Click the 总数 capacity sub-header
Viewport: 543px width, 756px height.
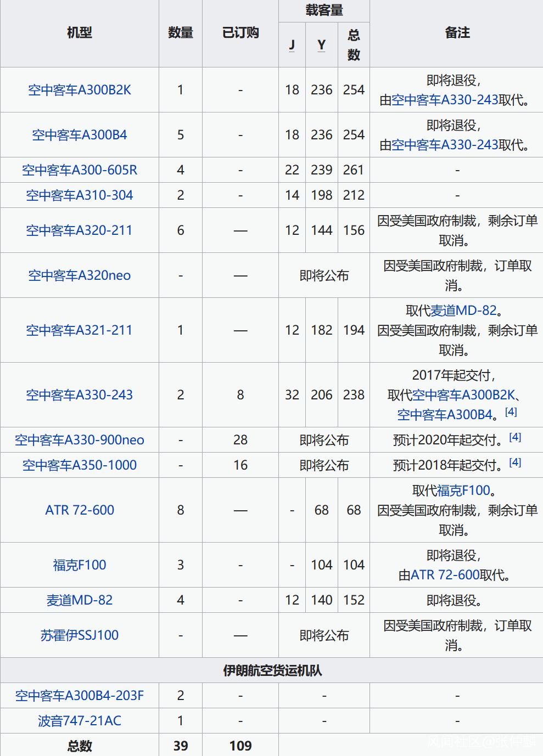(x=354, y=45)
